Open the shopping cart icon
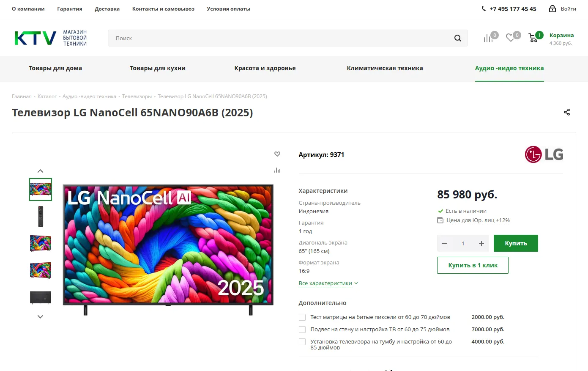The height and width of the screenshot is (371, 588). 533,38
